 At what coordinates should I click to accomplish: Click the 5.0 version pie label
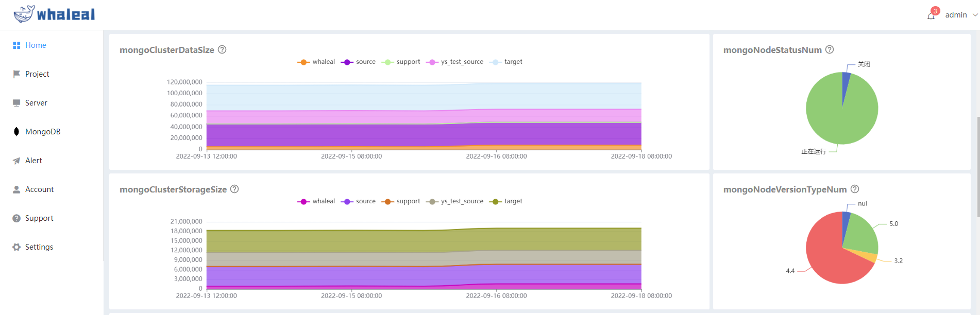[893, 224]
